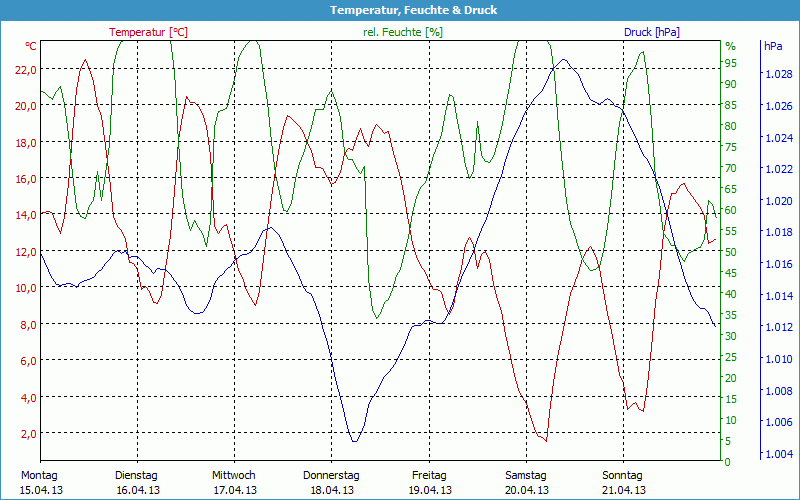The height and width of the screenshot is (500, 800).
Task: Click humidity axis value 30
Action: [731, 336]
